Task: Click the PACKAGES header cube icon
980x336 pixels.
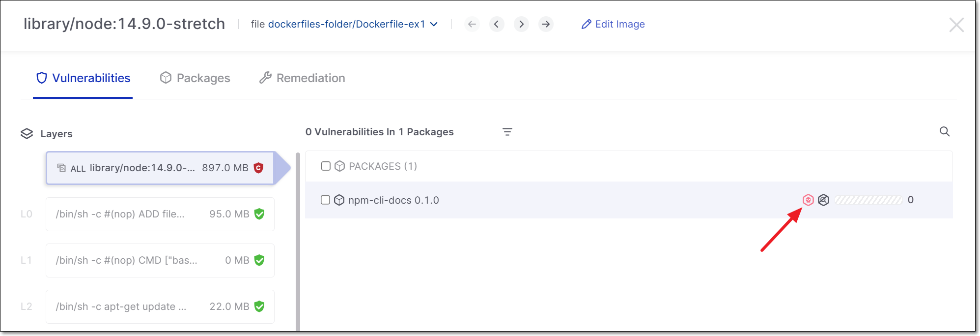Action: click(339, 166)
